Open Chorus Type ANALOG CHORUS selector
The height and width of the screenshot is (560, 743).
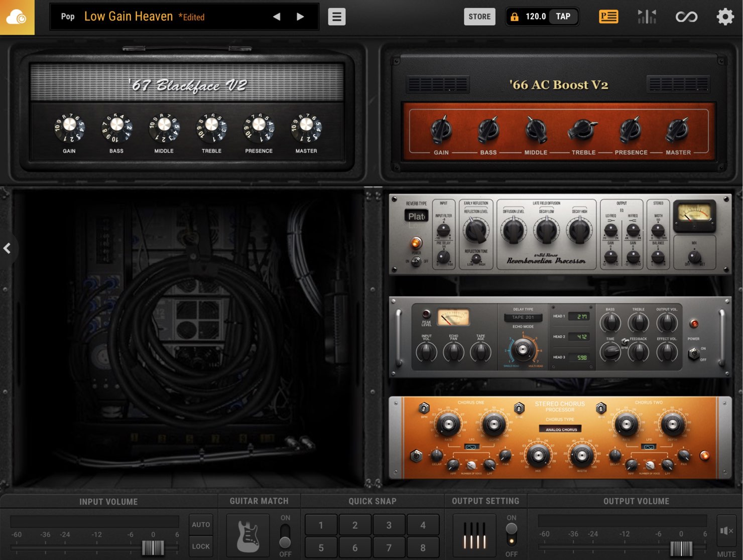[560, 429]
